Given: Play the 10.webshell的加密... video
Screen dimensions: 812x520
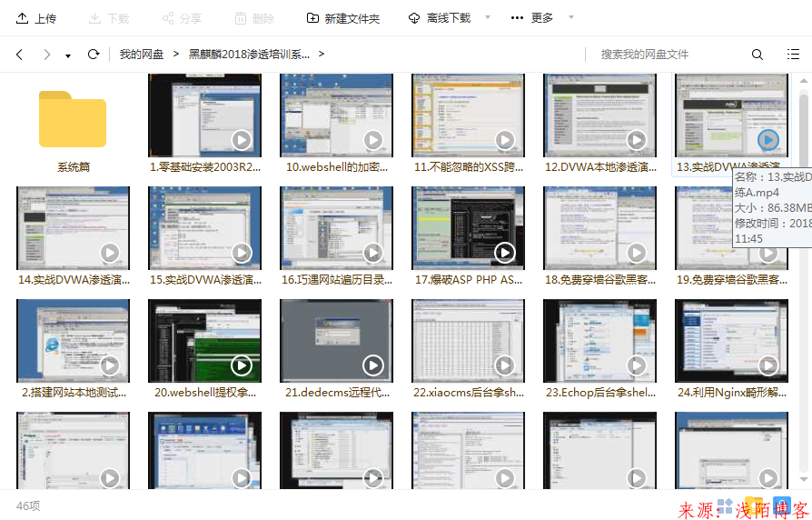Looking at the screenshot, I should 373,140.
